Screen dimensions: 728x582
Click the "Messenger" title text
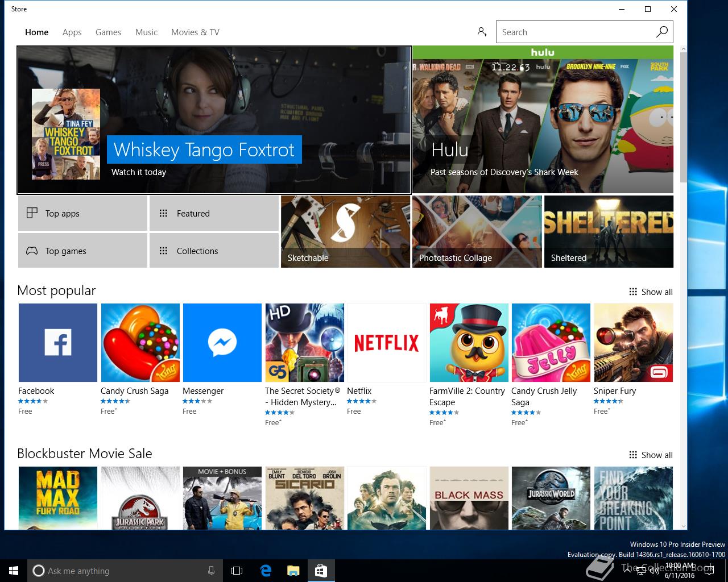coord(203,391)
